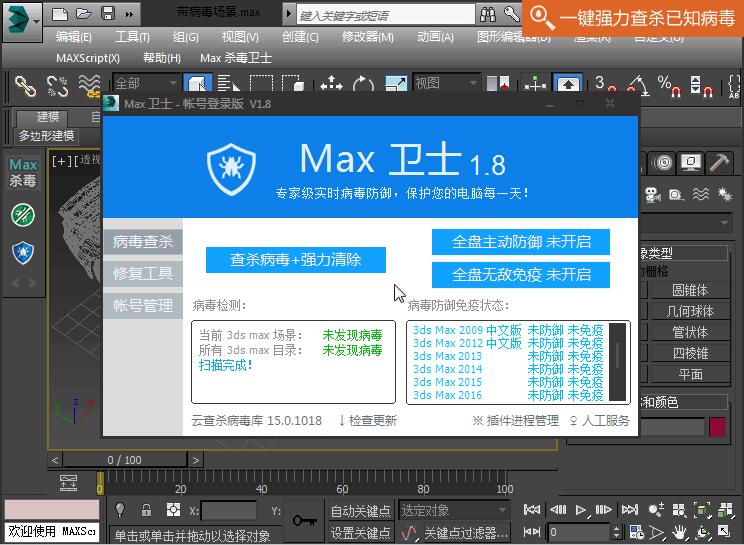744x545 pixels.
Task: Open the 工具(T) menu
Action: click(x=132, y=37)
